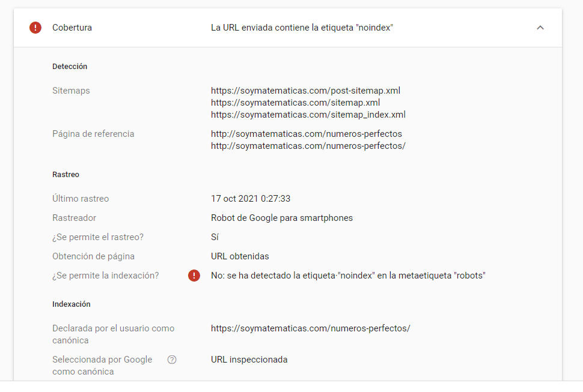Click the Cobertura header title
583x392 pixels.
pos(72,28)
